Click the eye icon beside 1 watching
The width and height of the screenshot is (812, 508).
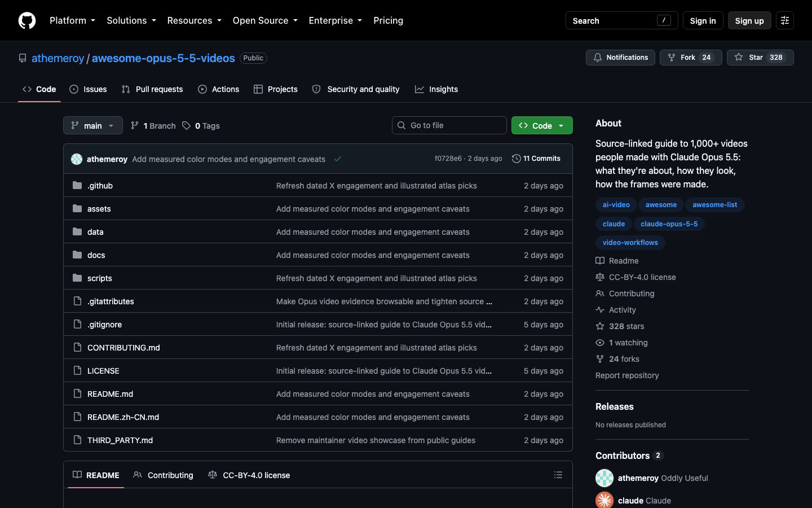point(600,342)
